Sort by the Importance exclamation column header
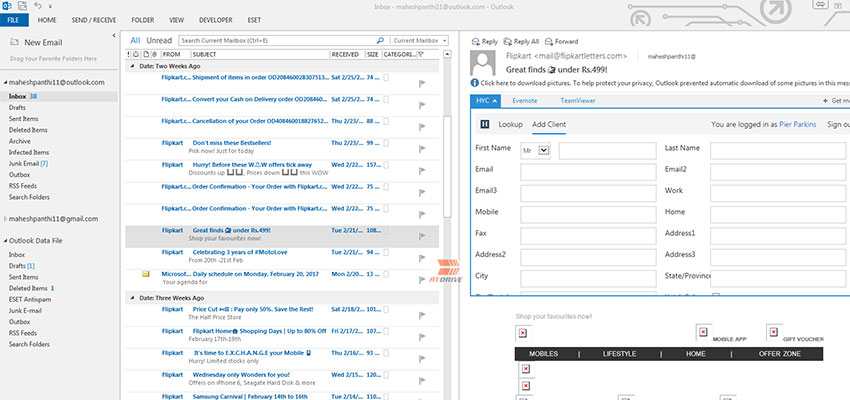Image resolution: width=850 pixels, height=400 pixels. click(128, 54)
